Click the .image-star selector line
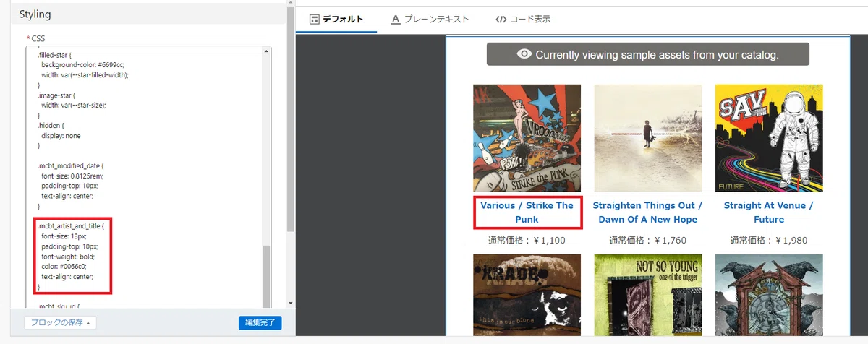The width and height of the screenshot is (868, 344). click(x=56, y=95)
